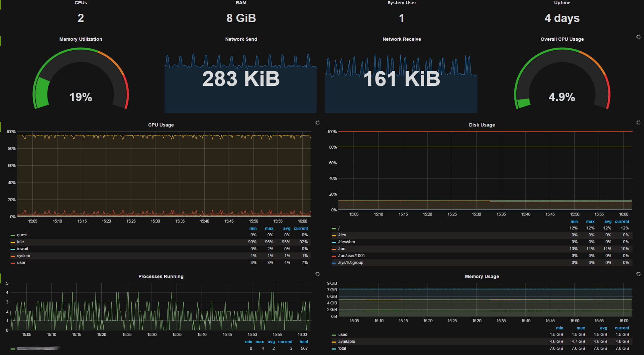The height and width of the screenshot is (355, 644).
Task: Click the loading spinner beside Overall CPU Usage
Action: coord(638,37)
